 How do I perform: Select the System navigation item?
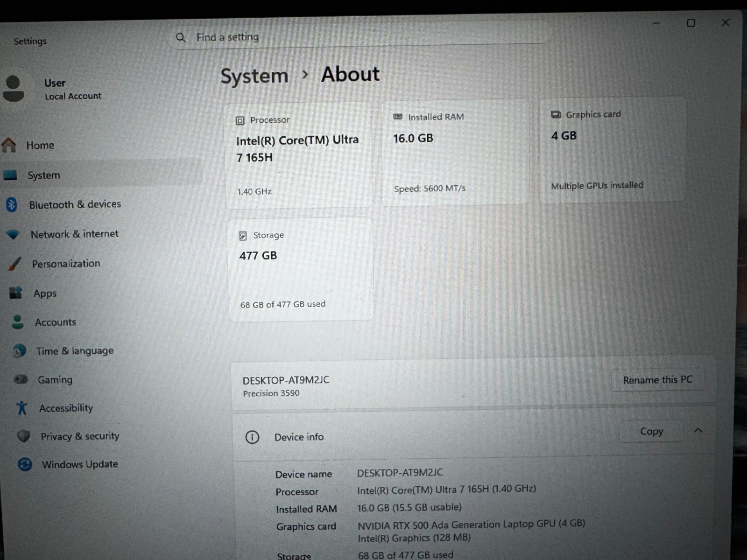pos(100,175)
